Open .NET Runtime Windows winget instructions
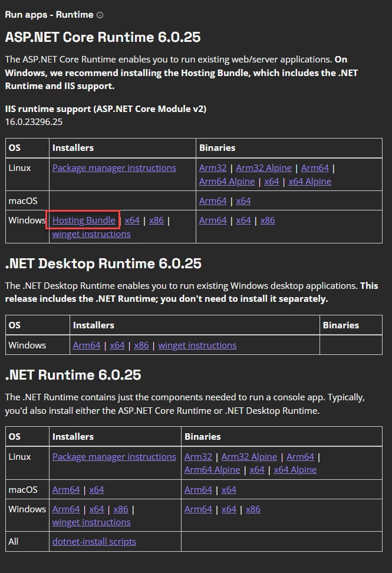 pos(91,522)
